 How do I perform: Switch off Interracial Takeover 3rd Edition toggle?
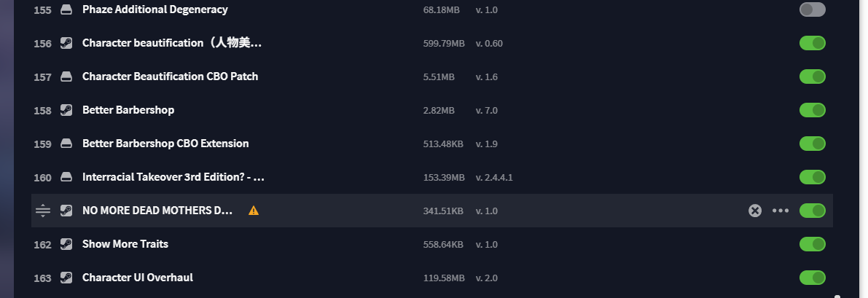tap(813, 177)
